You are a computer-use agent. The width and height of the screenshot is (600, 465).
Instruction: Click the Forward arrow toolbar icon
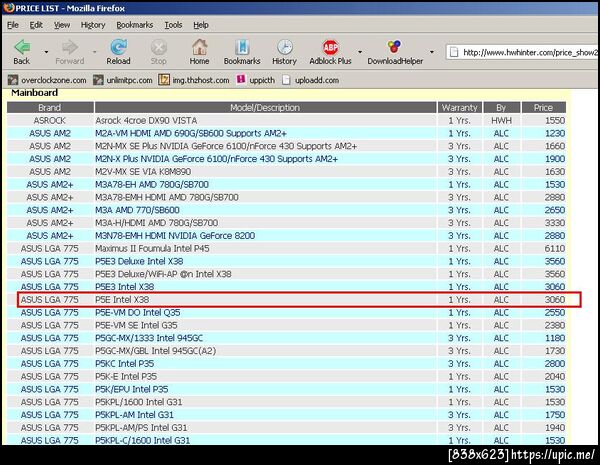click(70, 47)
